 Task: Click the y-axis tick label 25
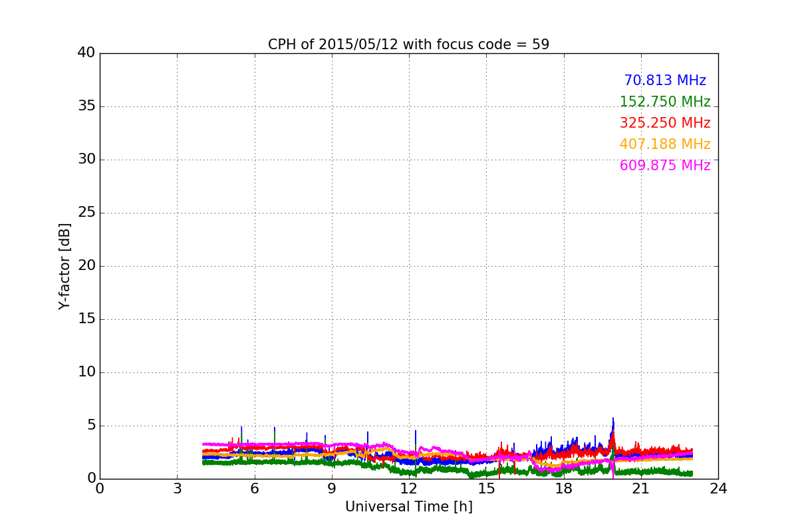pos(86,212)
